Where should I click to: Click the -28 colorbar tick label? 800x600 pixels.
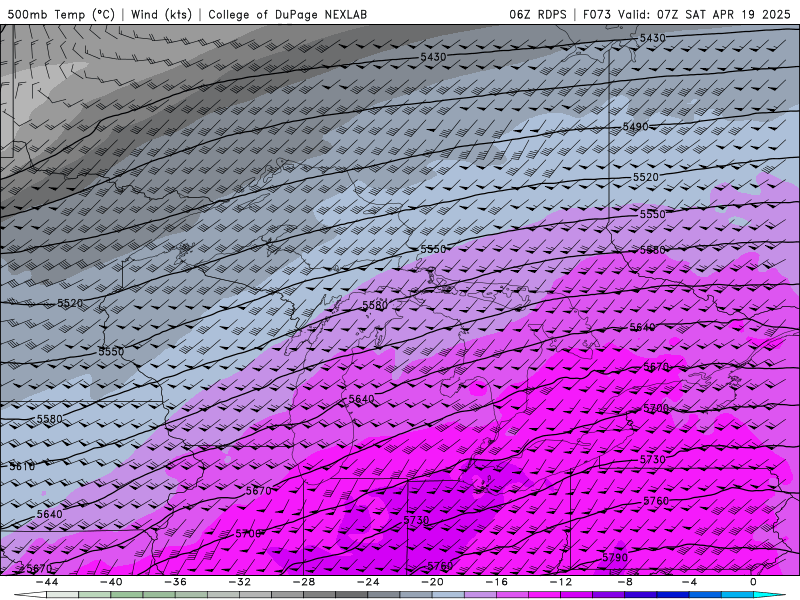click(304, 582)
